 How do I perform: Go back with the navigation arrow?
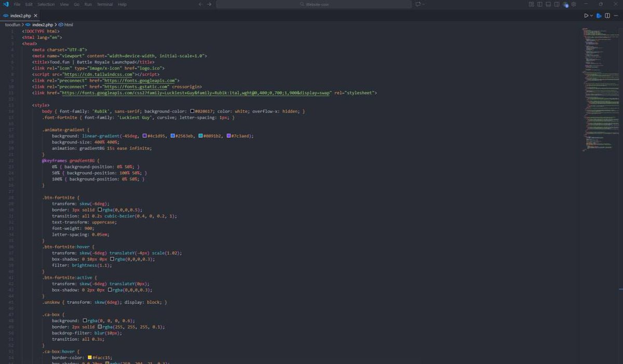pyautogui.click(x=201, y=4)
